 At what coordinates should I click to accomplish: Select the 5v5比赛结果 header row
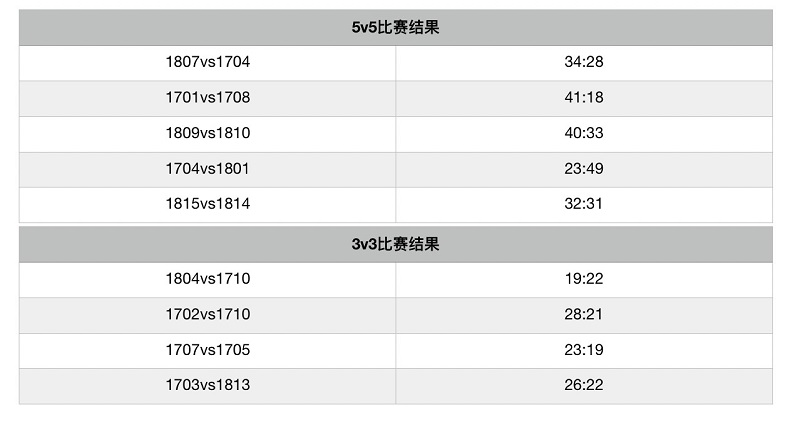point(395,28)
